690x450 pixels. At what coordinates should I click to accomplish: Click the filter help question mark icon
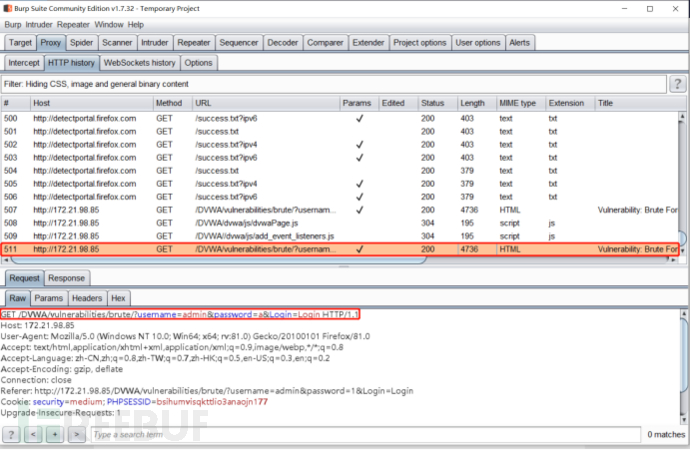pyautogui.click(x=678, y=84)
